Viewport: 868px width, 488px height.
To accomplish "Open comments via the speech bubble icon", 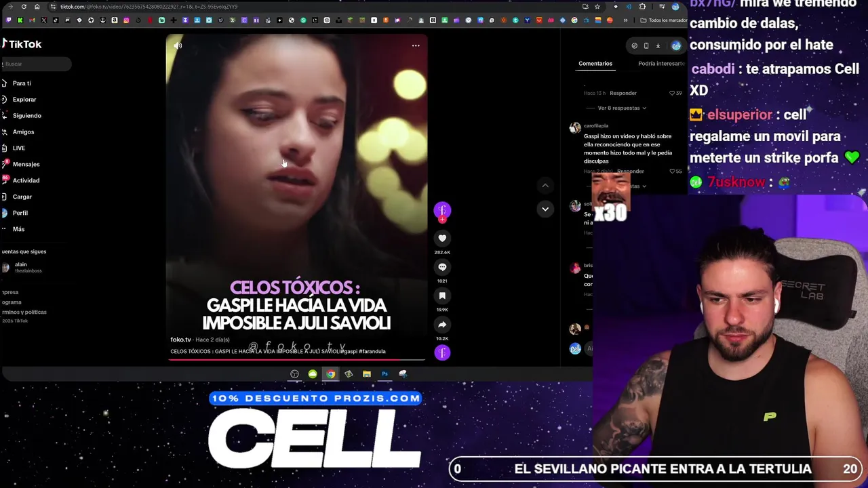I will point(442,267).
